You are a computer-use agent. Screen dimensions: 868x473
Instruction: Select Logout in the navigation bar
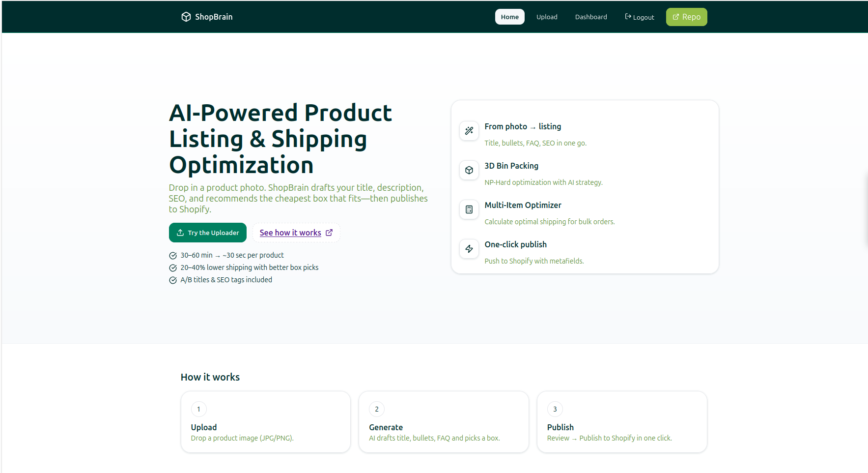640,17
